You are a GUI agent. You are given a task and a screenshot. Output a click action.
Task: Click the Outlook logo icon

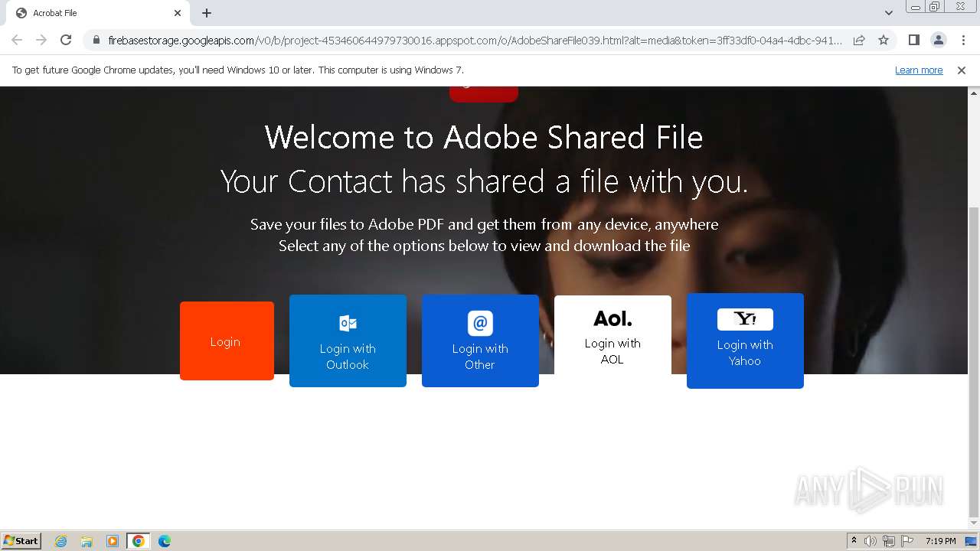click(348, 323)
